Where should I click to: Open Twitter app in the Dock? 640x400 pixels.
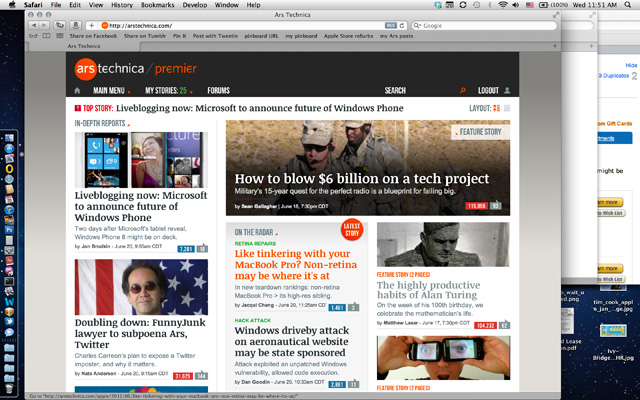[x=9, y=322]
